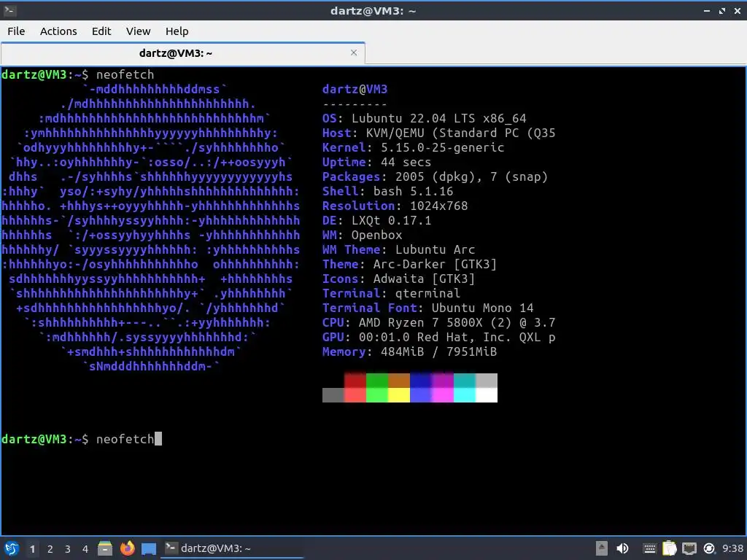Click the dark red palette block
This screenshot has width=747, height=560.
tap(355, 381)
